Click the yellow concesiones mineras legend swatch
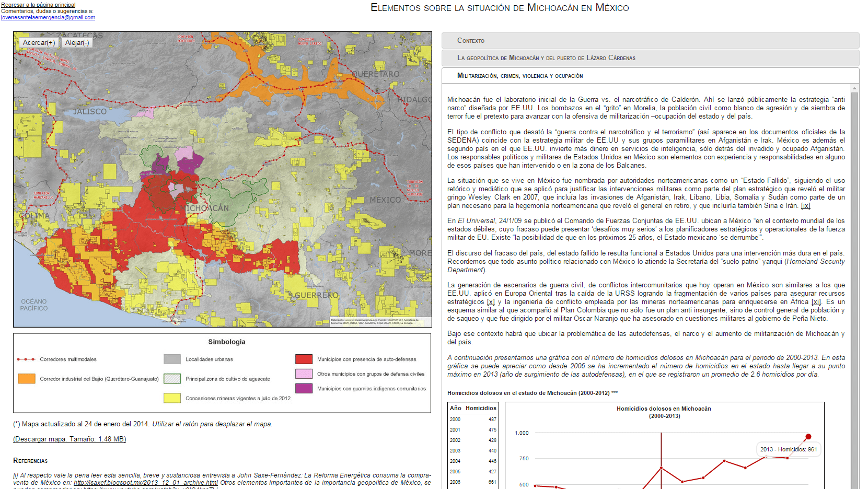The width and height of the screenshot is (868, 489). point(172,398)
